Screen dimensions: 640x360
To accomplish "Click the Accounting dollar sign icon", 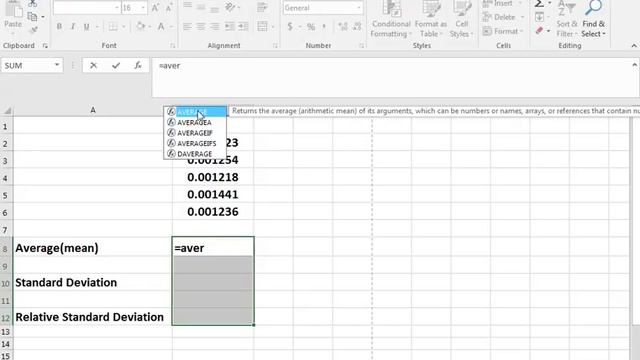I will [x=290, y=27].
